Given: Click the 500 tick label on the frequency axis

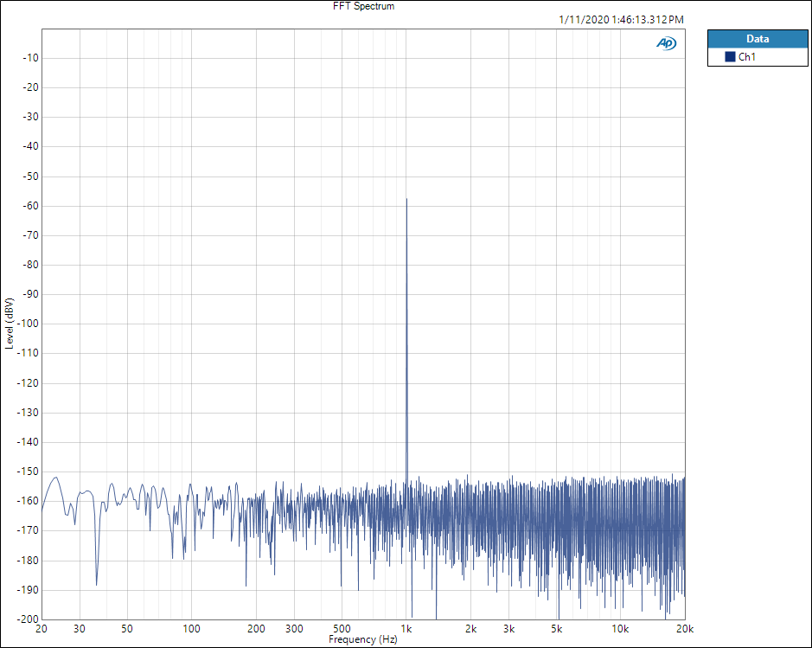Looking at the screenshot, I should [x=342, y=629].
